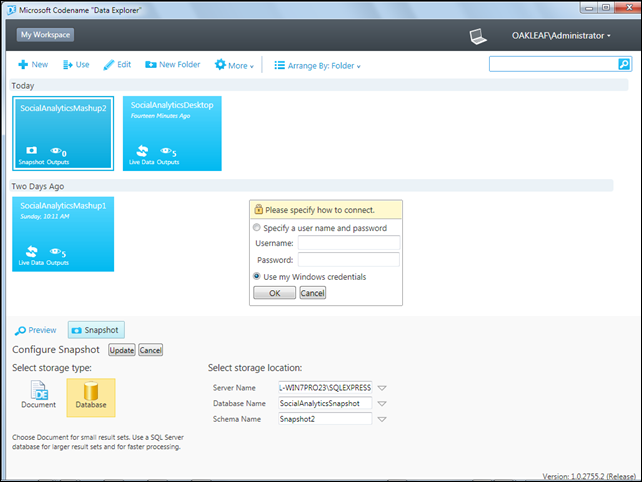Select Specify a user name and password

point(257,227)
